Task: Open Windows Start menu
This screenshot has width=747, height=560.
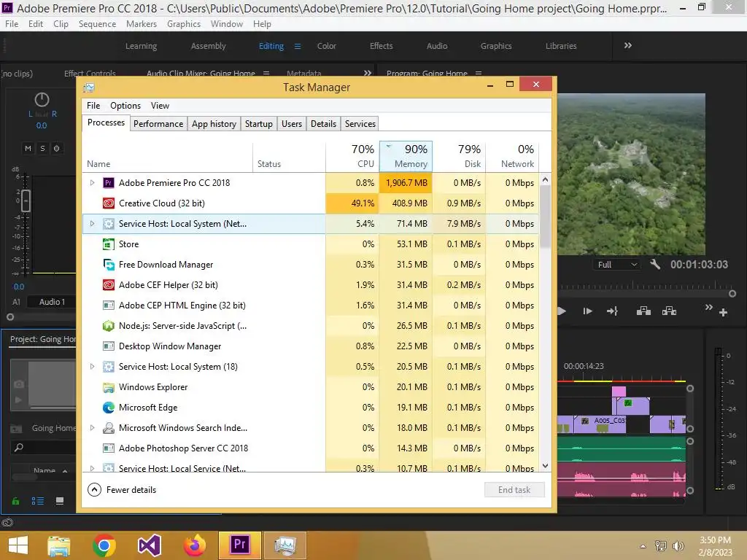Action: point(18,545)
